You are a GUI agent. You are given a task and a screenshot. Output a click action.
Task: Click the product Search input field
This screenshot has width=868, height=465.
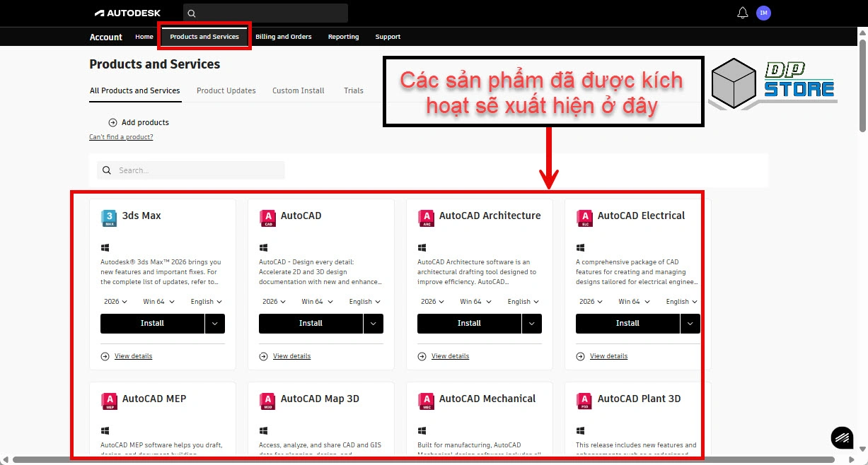click(x=191, y=170)
